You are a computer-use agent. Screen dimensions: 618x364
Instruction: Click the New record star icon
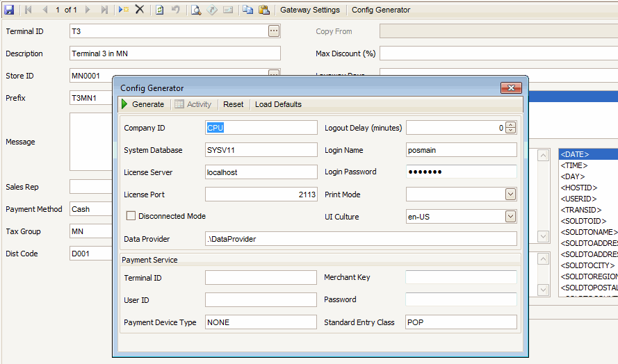point(123,10)
